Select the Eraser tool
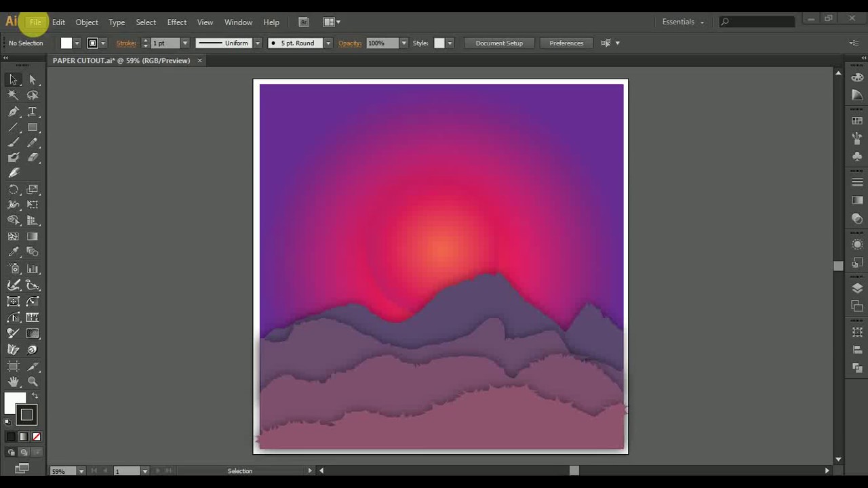This screenshot has width=868, height=488. pyautogui.click(x=33, y=158)
